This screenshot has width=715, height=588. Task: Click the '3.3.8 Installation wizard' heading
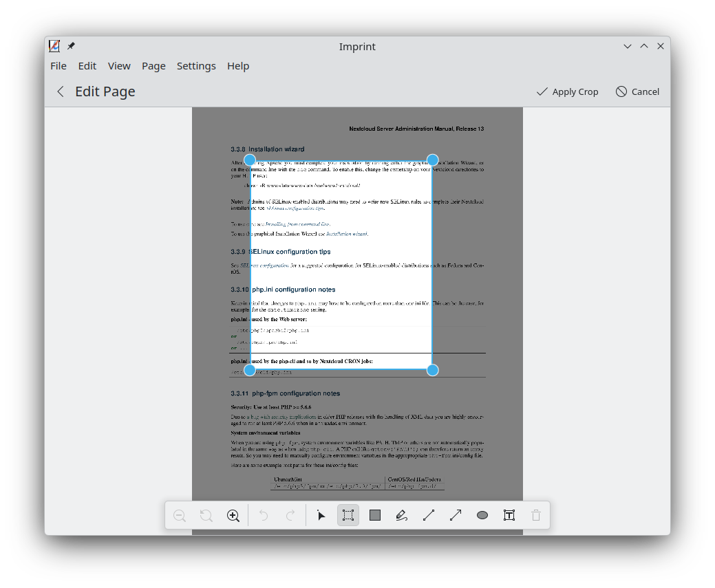(x=267, y=149)
